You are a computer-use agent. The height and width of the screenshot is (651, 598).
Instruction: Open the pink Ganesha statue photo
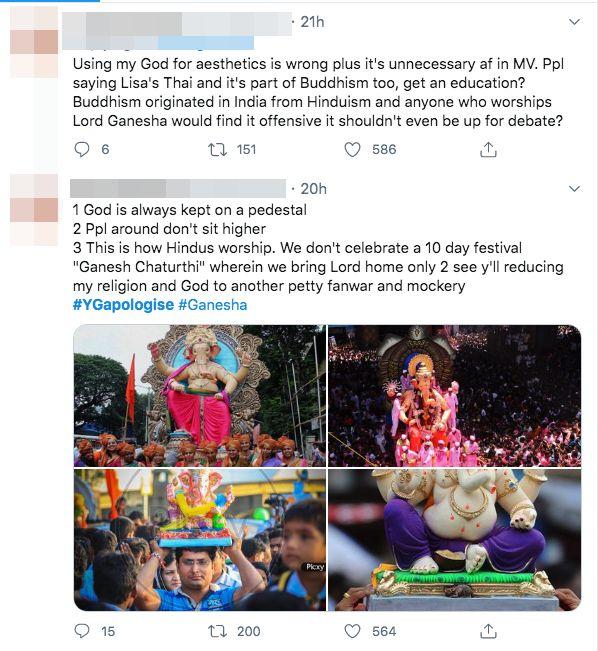[200, 396]
